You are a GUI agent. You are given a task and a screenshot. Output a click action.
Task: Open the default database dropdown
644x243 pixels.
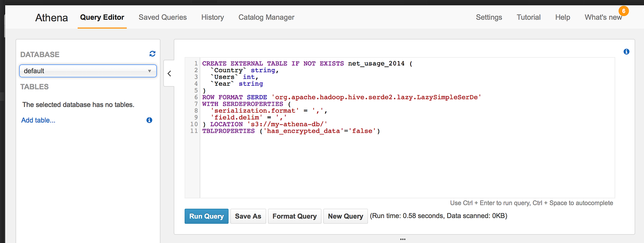[88, 71]
